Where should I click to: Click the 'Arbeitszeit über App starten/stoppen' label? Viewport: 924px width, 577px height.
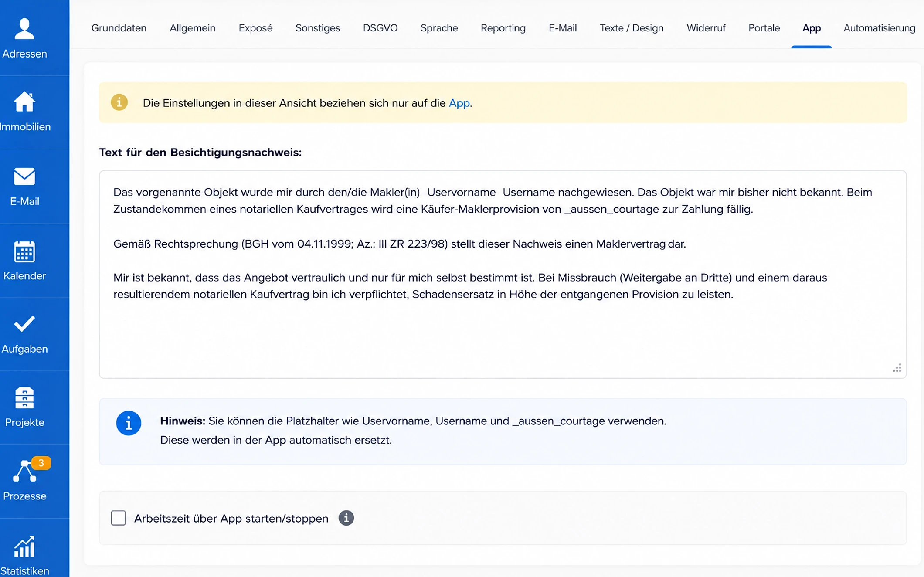click(231, 519)
